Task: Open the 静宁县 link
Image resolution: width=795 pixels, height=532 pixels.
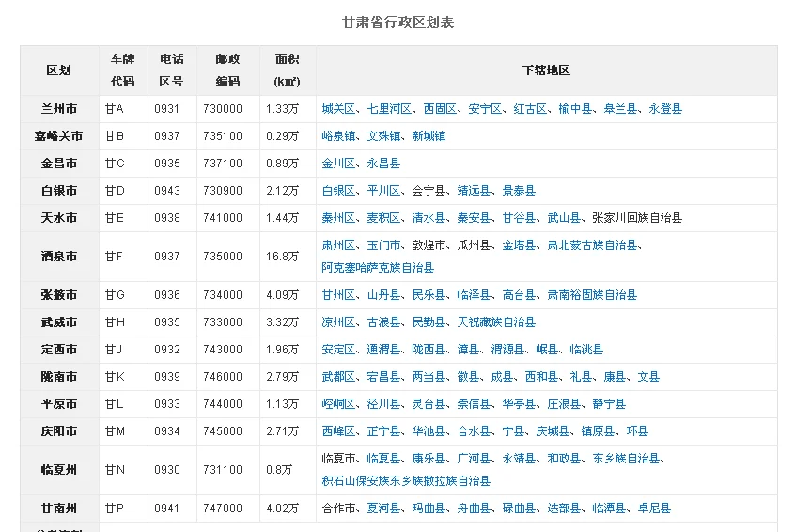Action: click(610, 405)
